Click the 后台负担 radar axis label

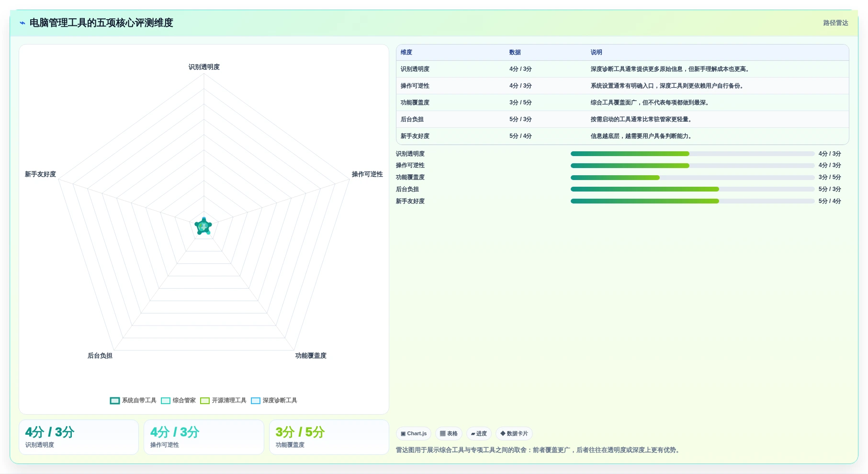100,356
